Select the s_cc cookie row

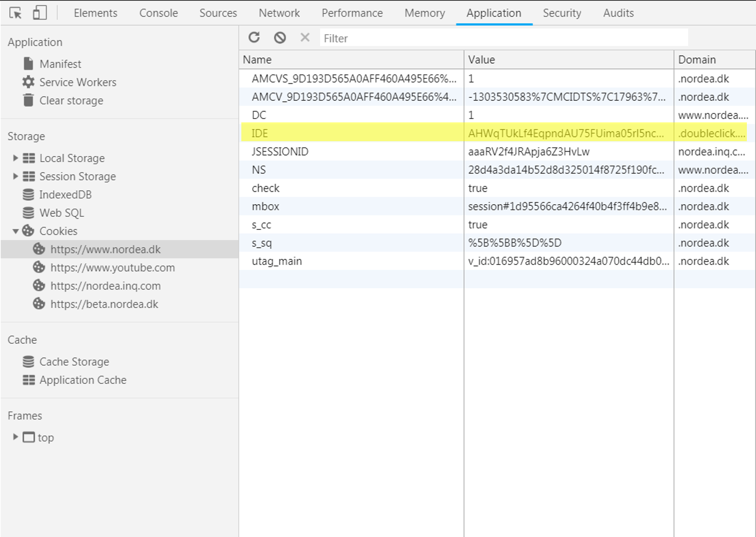point(497,225)
